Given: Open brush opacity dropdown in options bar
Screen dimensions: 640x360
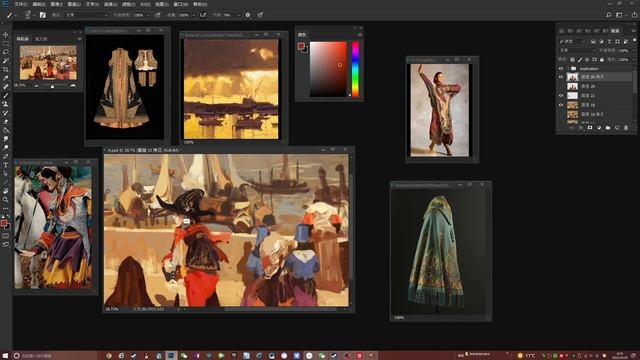Looking at the screenshot, I should coord(148,15).
